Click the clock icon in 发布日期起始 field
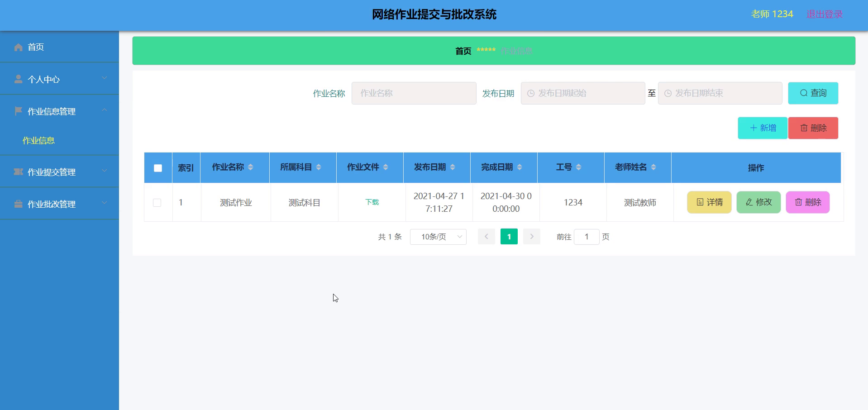868x410 pixels. click(531, 93)
